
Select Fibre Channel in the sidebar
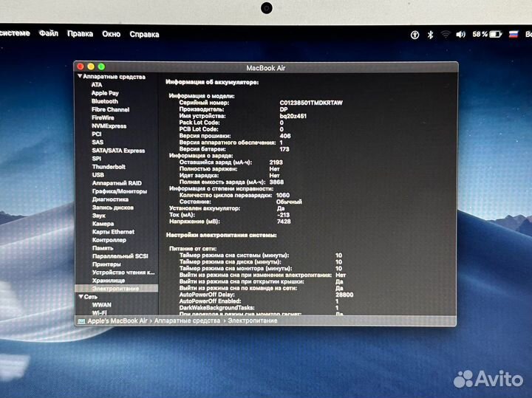[110, 109]
